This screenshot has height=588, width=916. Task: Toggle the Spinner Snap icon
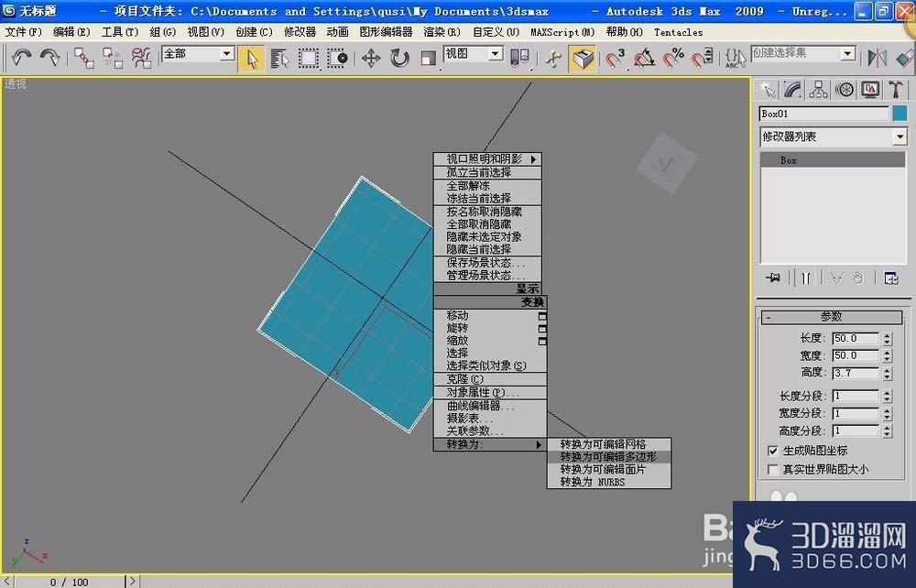pos(703,59)
